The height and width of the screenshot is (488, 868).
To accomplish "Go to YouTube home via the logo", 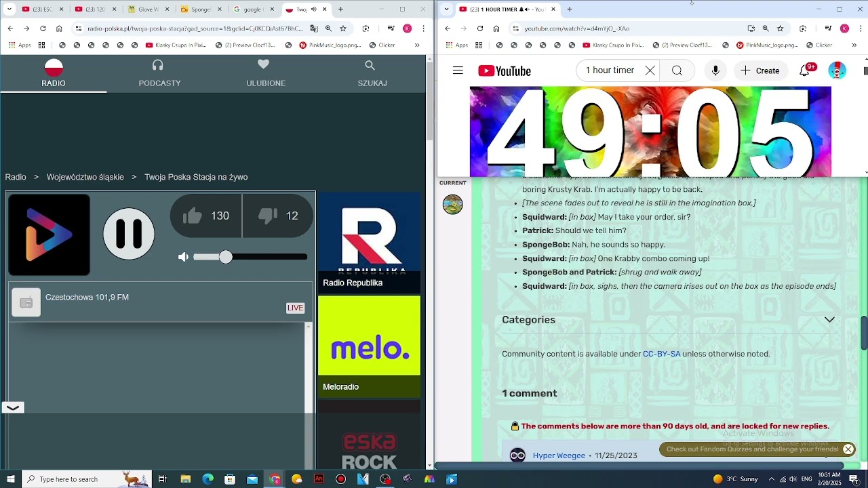I will 505,71.
